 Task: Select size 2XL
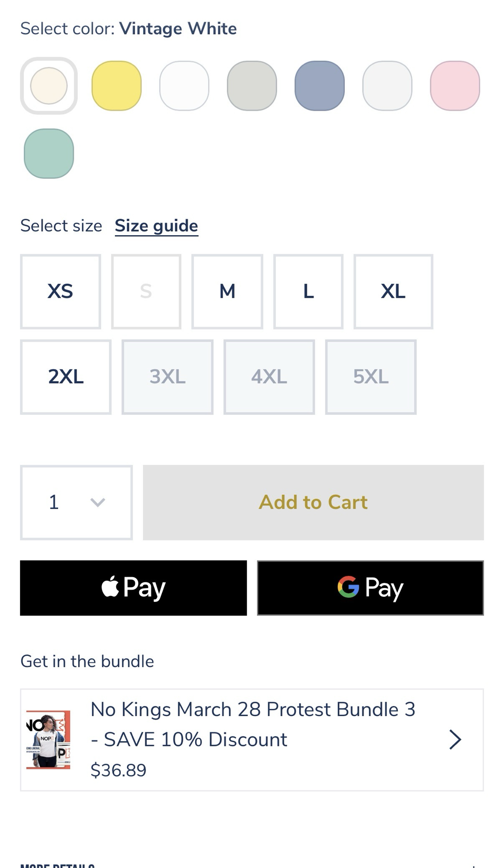pos(65,377)
